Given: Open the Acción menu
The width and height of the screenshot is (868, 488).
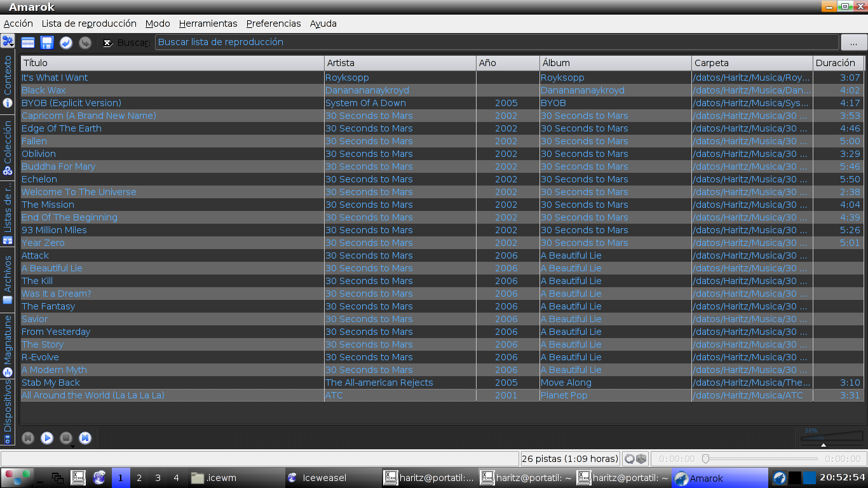Looking at the screenshot, I should (x=18, y=24).
